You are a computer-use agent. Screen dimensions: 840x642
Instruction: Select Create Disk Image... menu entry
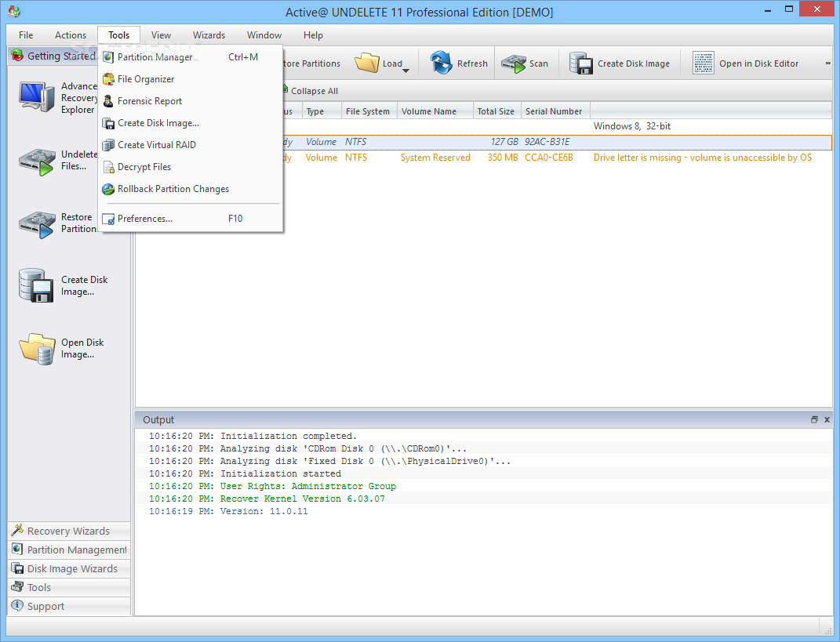coord(190,122)
